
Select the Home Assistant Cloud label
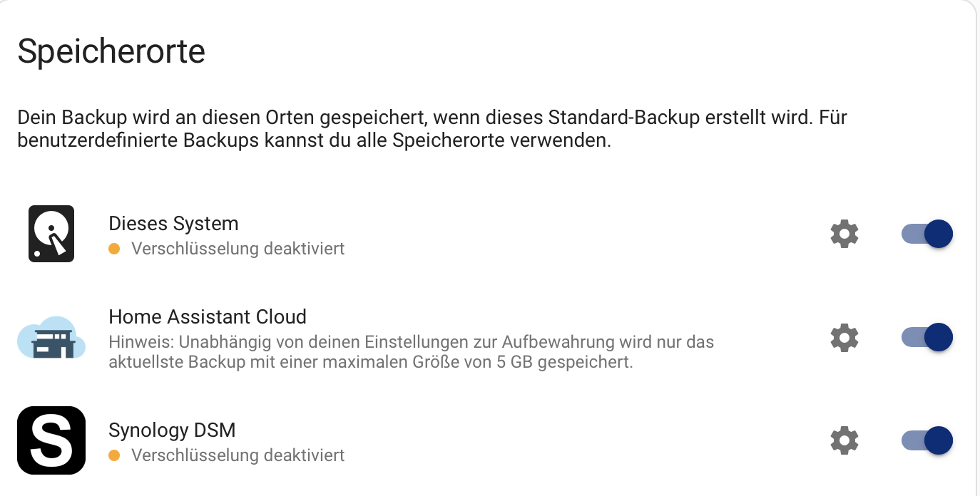(x=208, y=316)
